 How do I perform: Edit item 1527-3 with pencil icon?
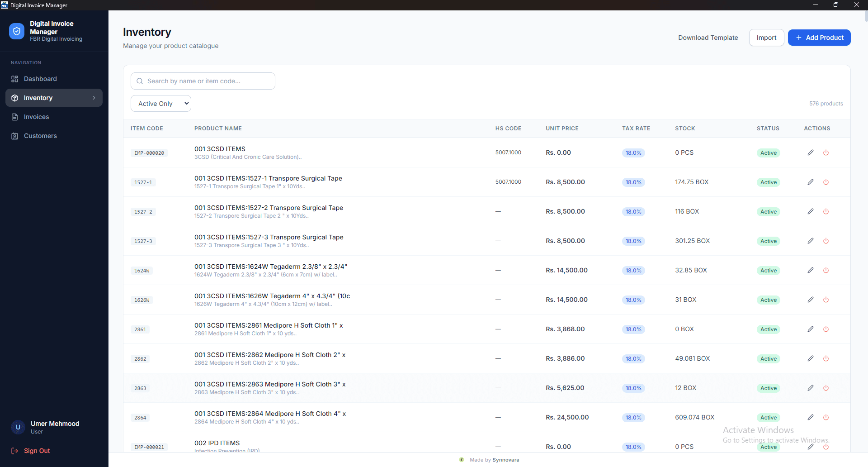(x=811, y=241)
